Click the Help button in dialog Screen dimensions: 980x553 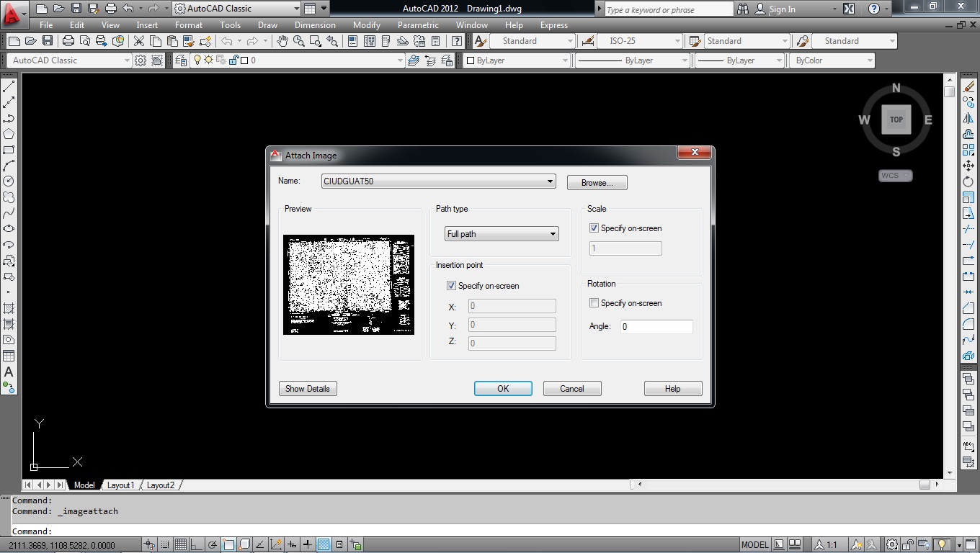tap(672, 389)
